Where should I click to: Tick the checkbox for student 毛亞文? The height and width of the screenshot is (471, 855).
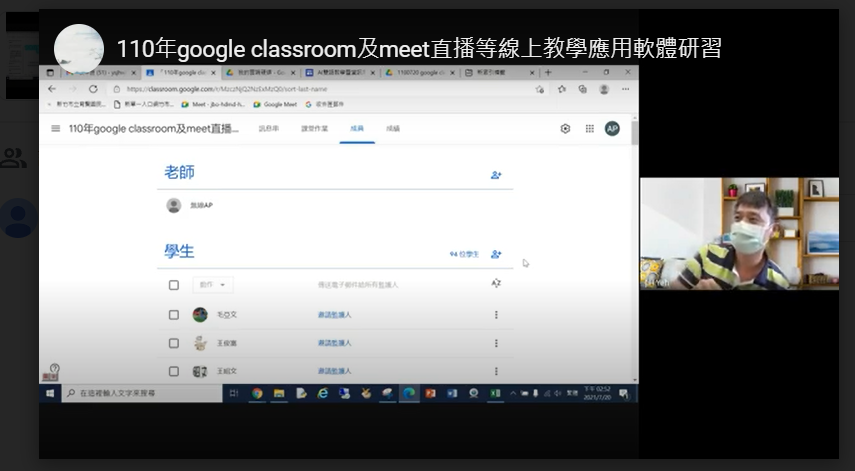coord(174,315)
